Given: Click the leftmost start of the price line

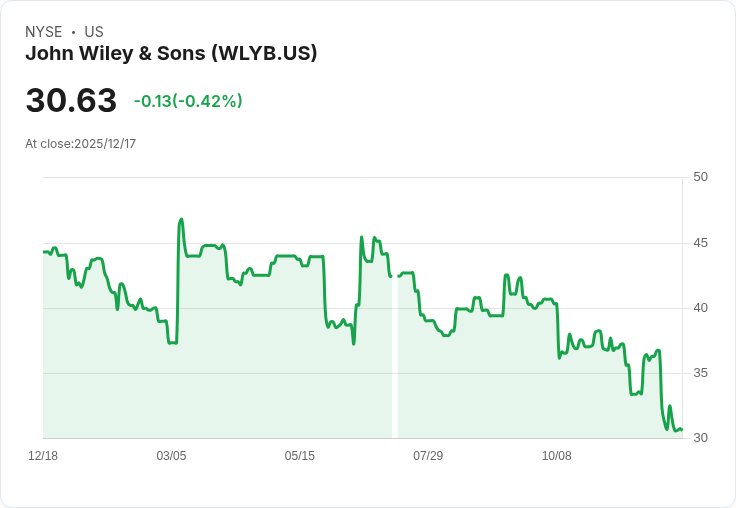Looking at the screenshot, I should point(44,252).
